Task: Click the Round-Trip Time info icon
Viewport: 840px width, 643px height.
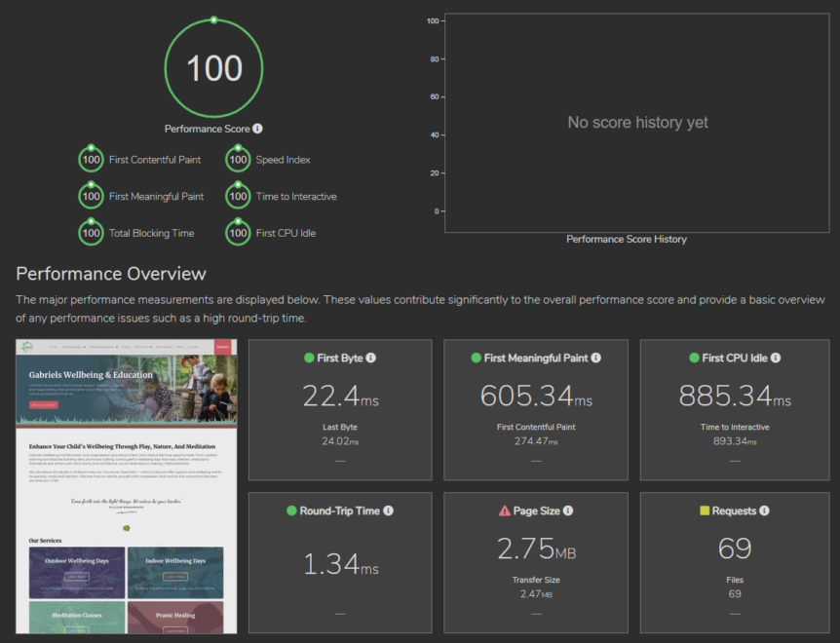Action: 389,511
